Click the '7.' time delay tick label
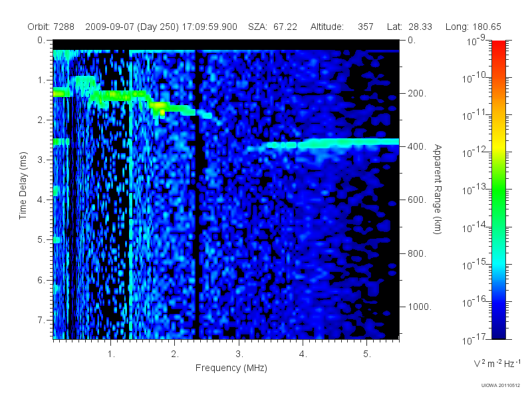The width and height of the screenshot is (532, 399). [x=41, y=320]
